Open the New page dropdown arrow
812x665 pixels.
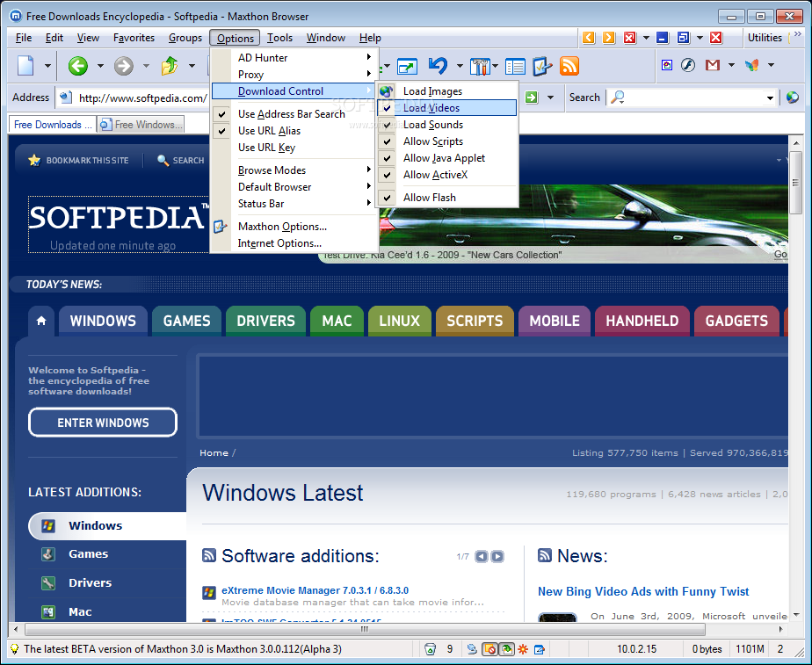47,66
